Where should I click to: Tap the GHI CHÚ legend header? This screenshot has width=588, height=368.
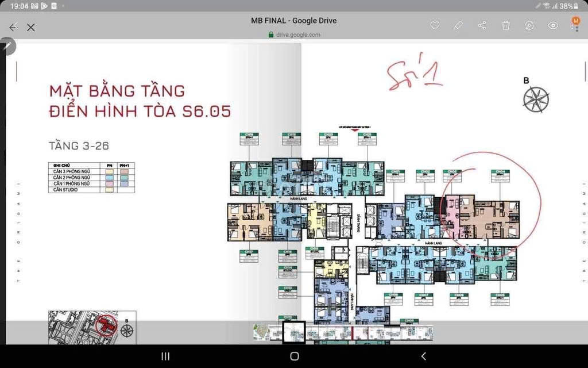pos(61,165)
